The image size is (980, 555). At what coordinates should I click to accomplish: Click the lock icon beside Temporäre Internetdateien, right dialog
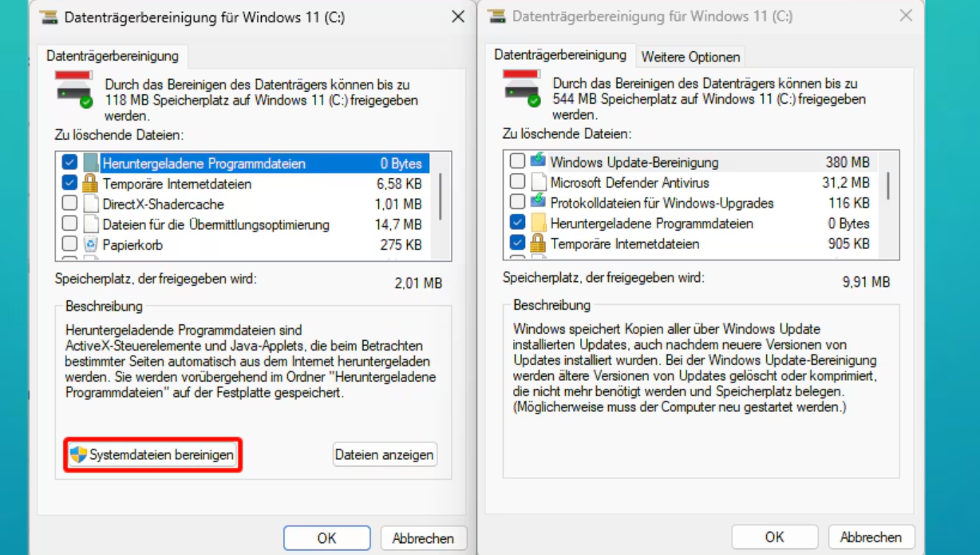point(538,243)
